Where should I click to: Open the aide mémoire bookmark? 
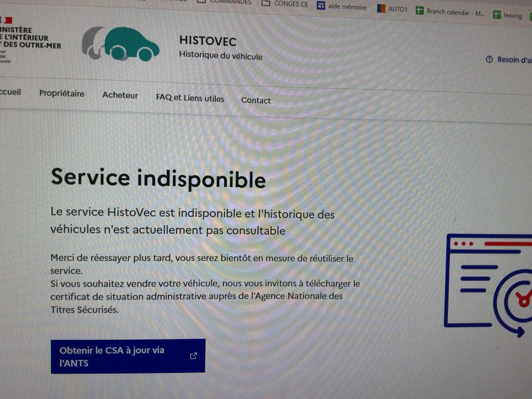[342, 7]
